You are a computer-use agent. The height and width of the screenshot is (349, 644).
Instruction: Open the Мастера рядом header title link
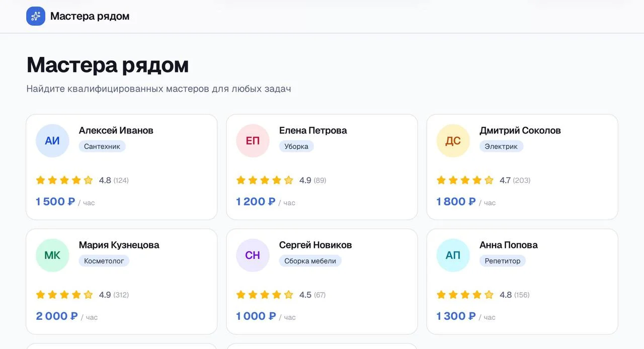[x=90, y=16]
